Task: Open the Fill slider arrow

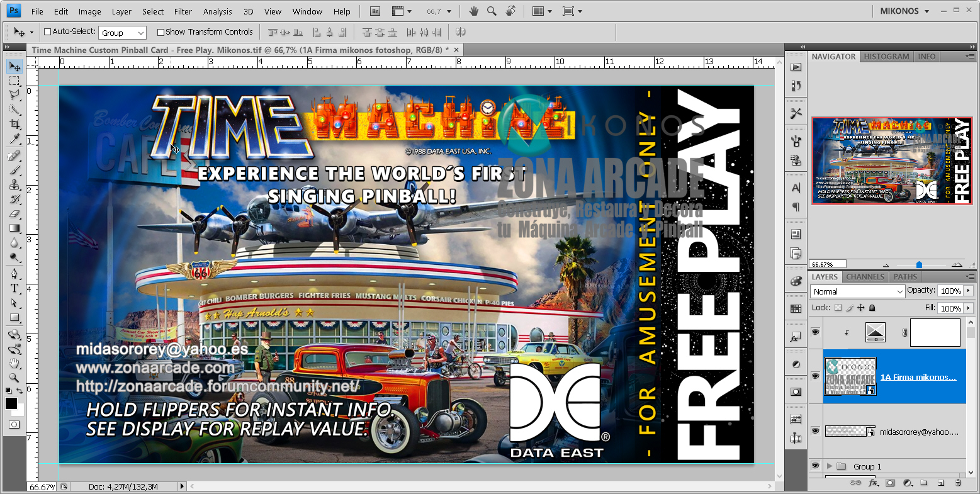Action: pyautogui.click(x=968, y=308)
